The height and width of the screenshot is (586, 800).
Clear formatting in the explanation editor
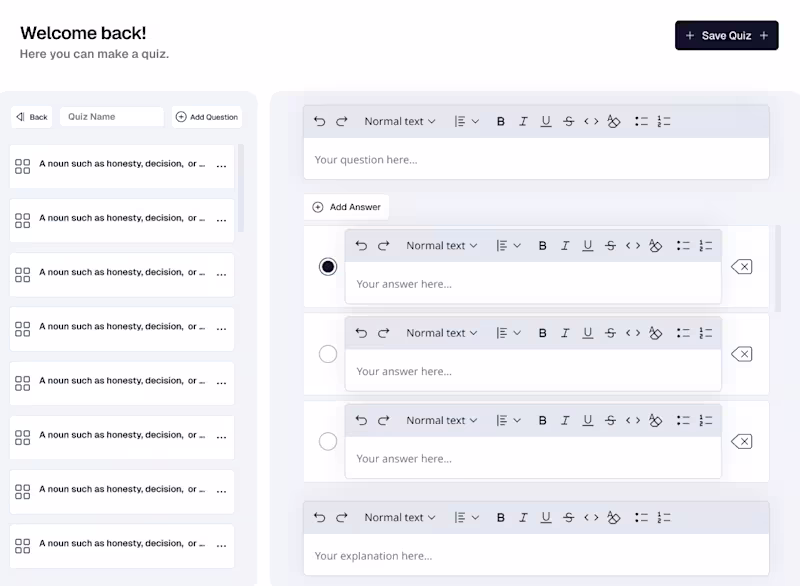tap(613, 518)
